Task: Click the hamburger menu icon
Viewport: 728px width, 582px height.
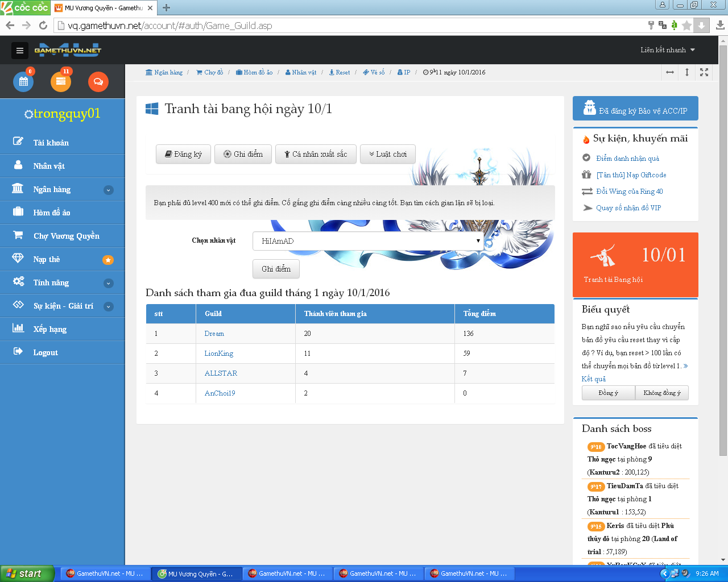Action: [20, 51]
